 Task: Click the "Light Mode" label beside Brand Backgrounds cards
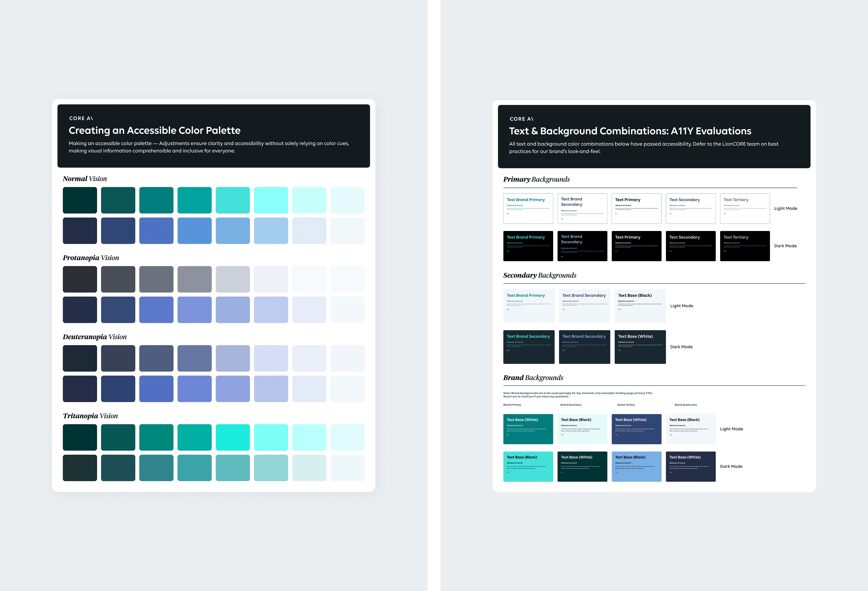731,429
